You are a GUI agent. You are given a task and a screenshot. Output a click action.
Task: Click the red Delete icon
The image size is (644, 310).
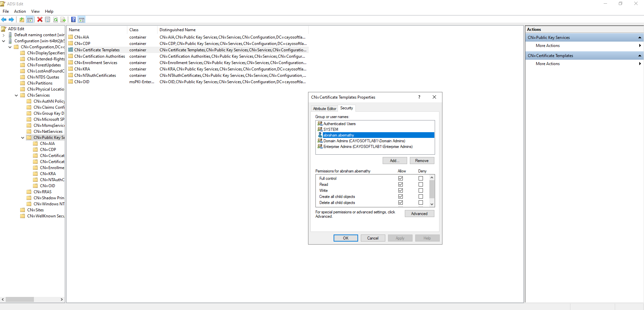40,19
